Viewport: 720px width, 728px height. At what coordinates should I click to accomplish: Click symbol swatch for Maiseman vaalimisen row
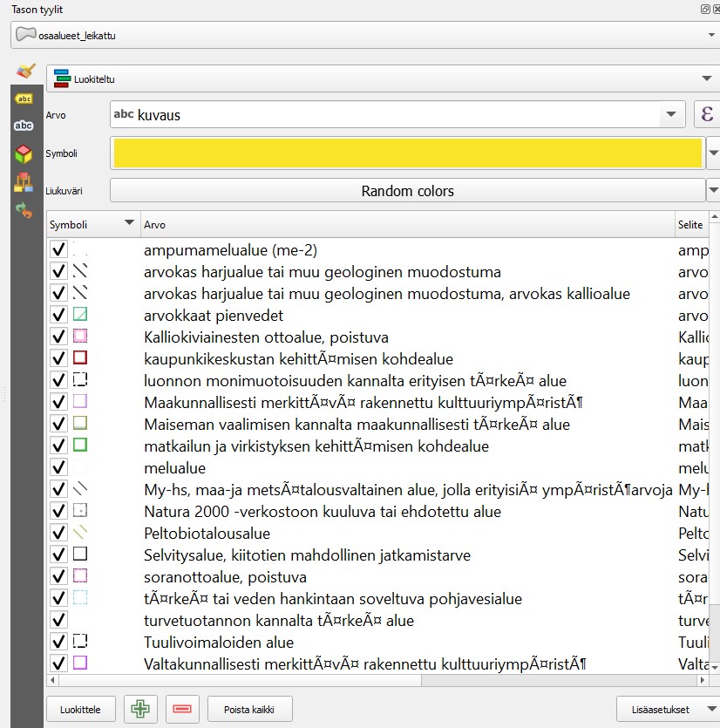pos(80,424)
